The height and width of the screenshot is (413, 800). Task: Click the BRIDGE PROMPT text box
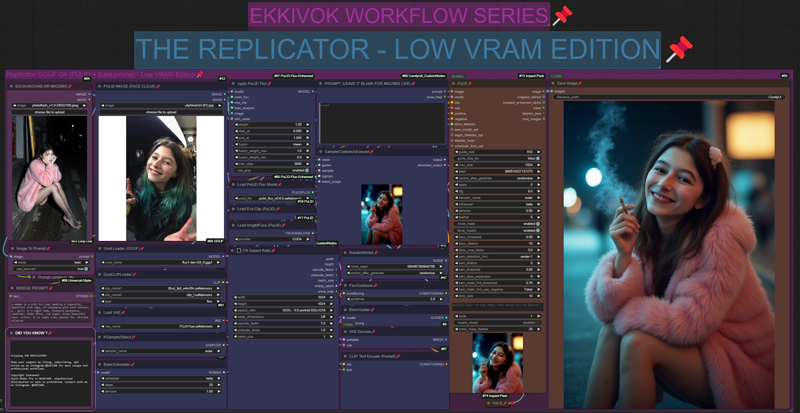(x=50, y=312)
